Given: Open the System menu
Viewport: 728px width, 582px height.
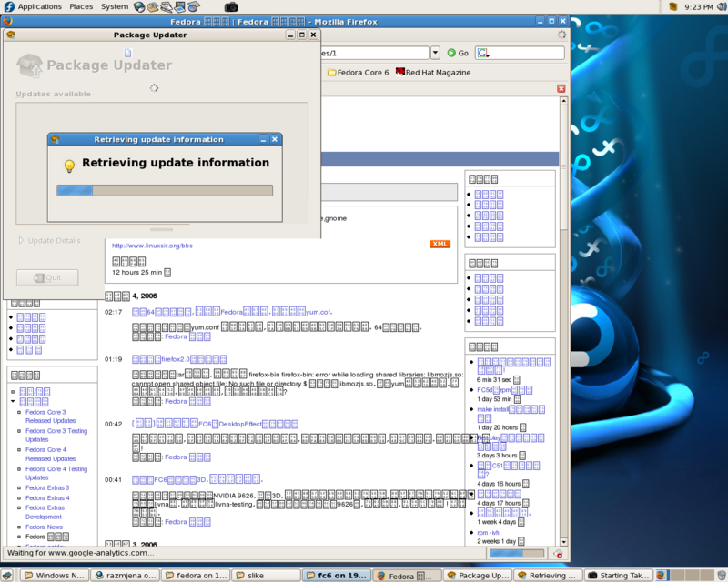Looking at the screenshot, I should click(115, 6).
